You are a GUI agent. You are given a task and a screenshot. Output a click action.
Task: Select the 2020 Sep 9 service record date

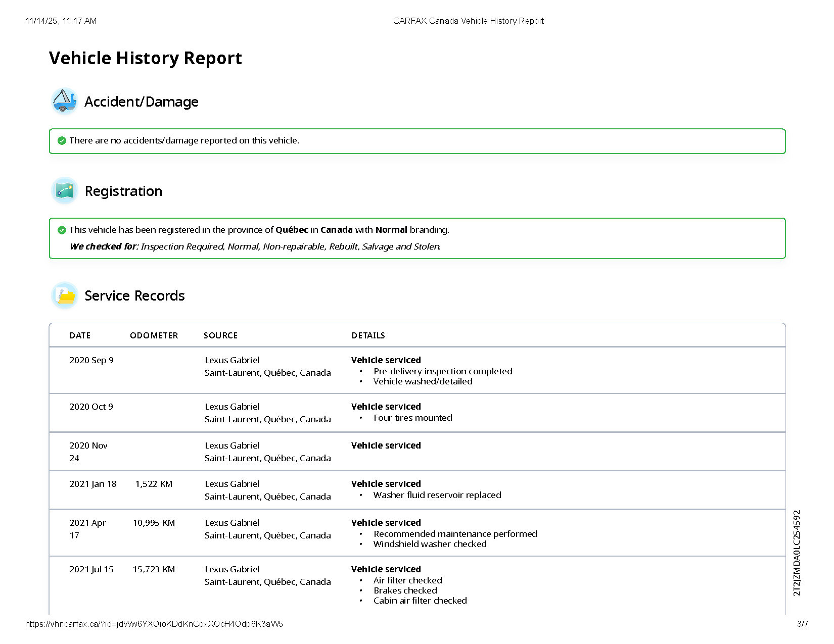(91, 360)
